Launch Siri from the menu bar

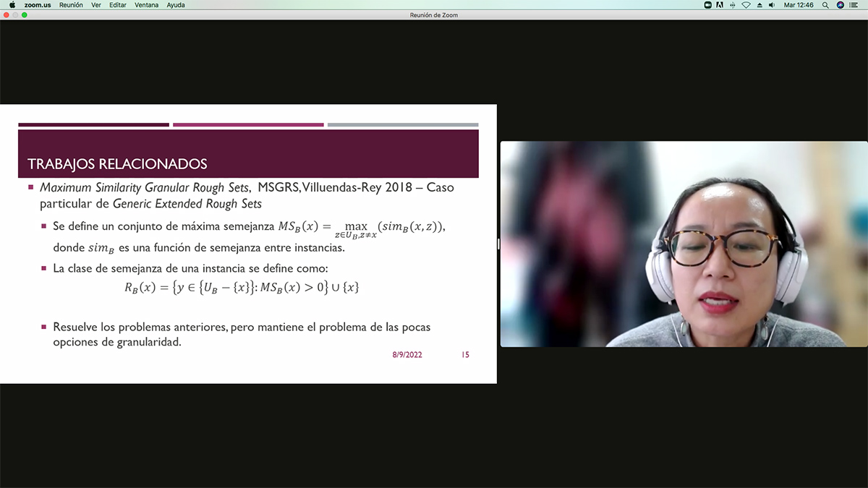(x=840, y=4)
